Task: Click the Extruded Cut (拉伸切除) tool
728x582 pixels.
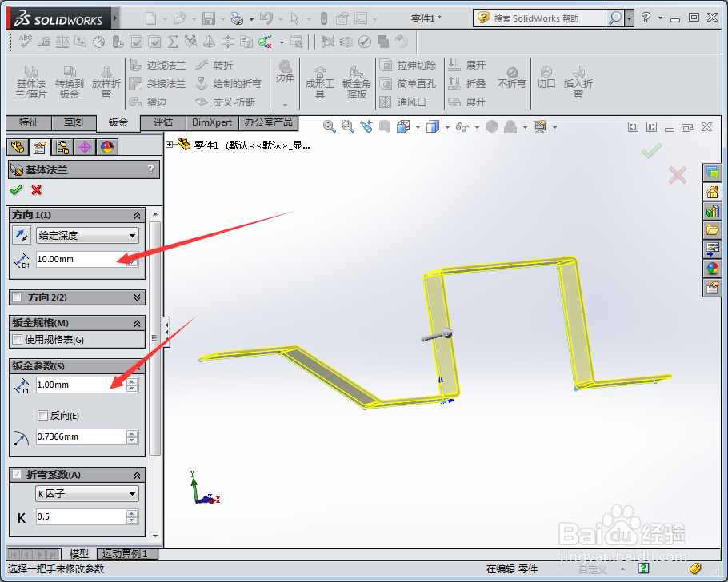Action: pyautogui.click(x=408, y=65)
